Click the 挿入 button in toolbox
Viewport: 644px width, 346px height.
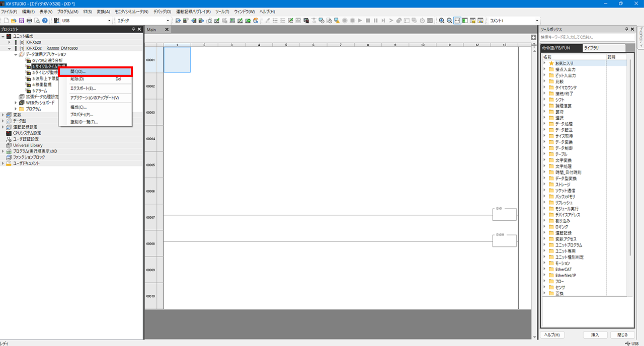click(595, 335)
